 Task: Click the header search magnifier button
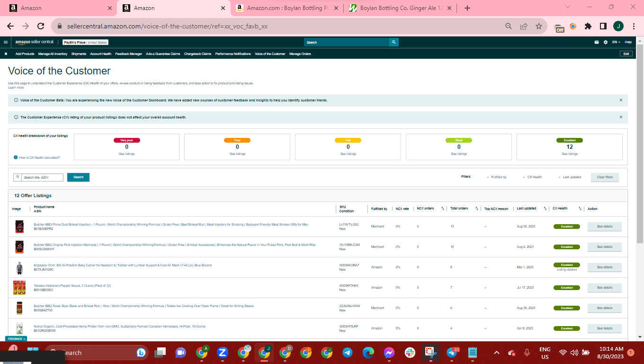(x=394, y=42)
